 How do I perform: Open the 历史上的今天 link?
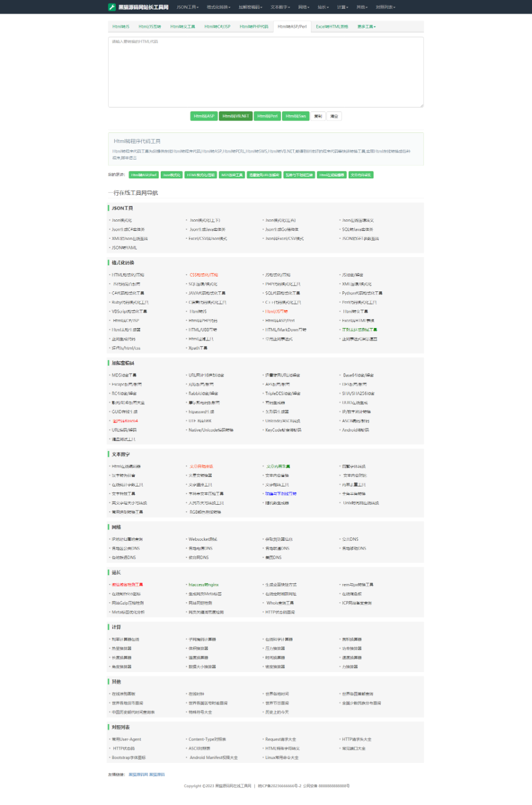coord(277,712)
